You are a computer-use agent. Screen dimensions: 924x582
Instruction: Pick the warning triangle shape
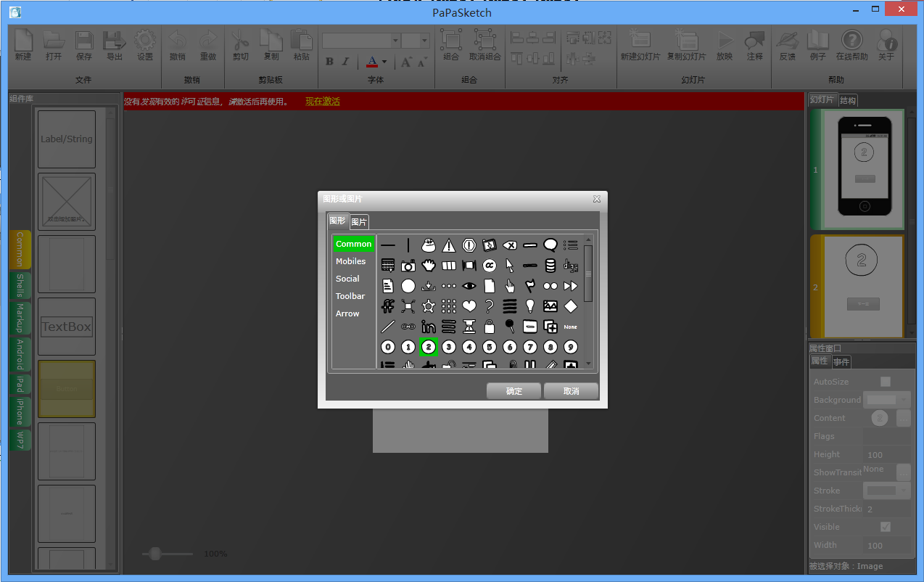pyautogui.click(x=449, y=245)
